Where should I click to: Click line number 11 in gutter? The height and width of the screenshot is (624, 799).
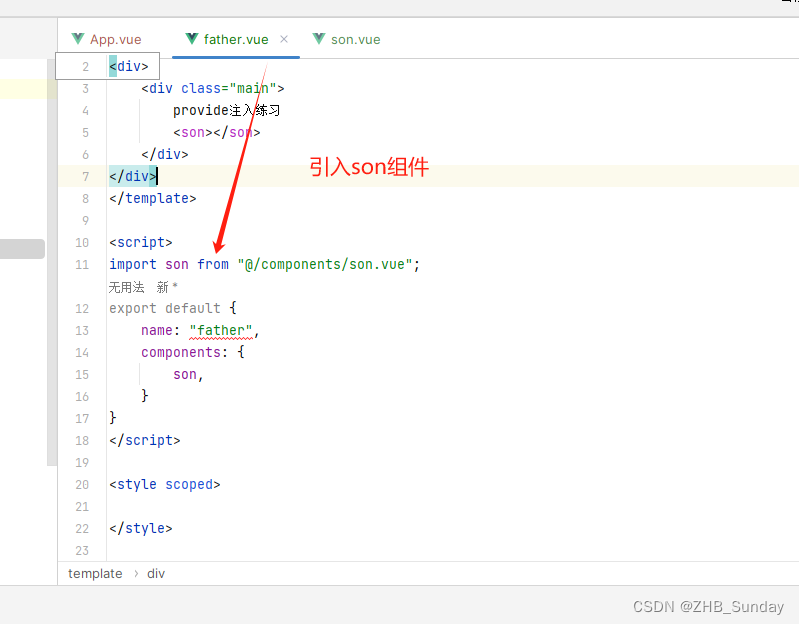[x=82, y=265]
